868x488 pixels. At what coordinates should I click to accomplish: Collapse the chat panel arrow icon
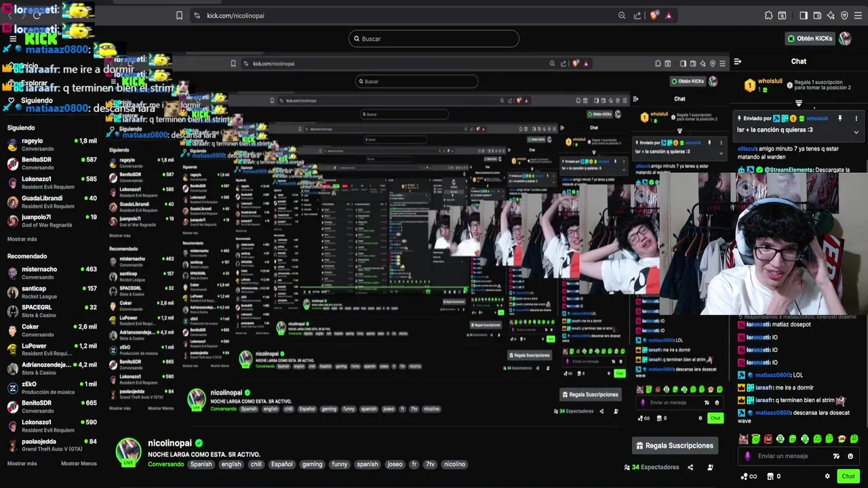pos(738,62)
